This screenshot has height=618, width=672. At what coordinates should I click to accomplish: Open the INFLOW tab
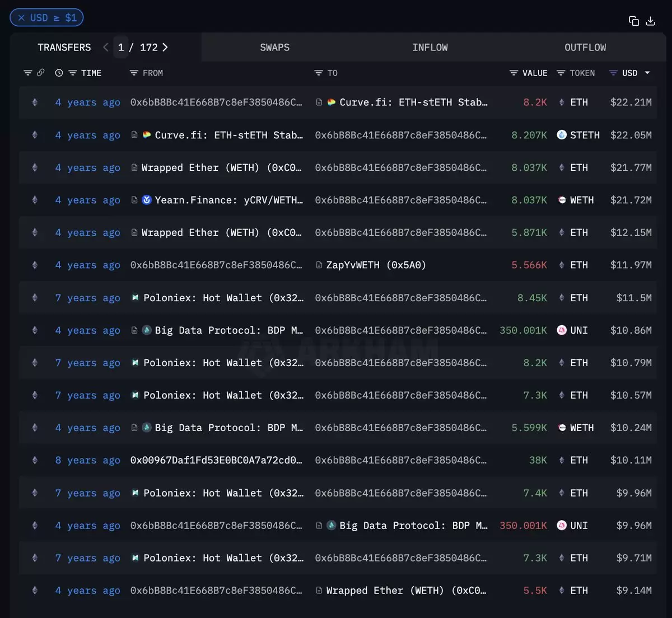430,48
